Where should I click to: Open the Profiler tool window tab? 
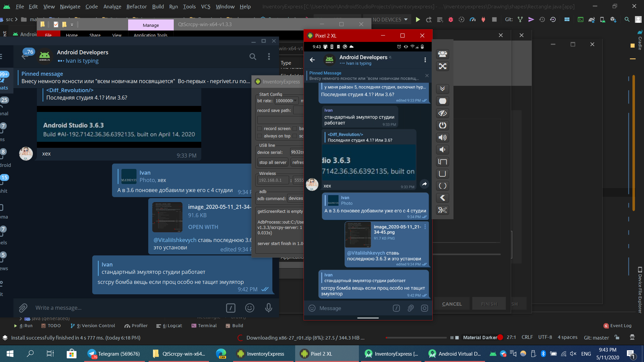click(x=136, y=325)
